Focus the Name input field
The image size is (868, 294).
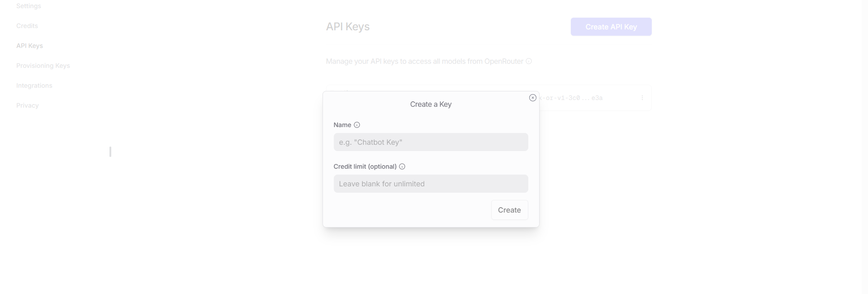431,142
